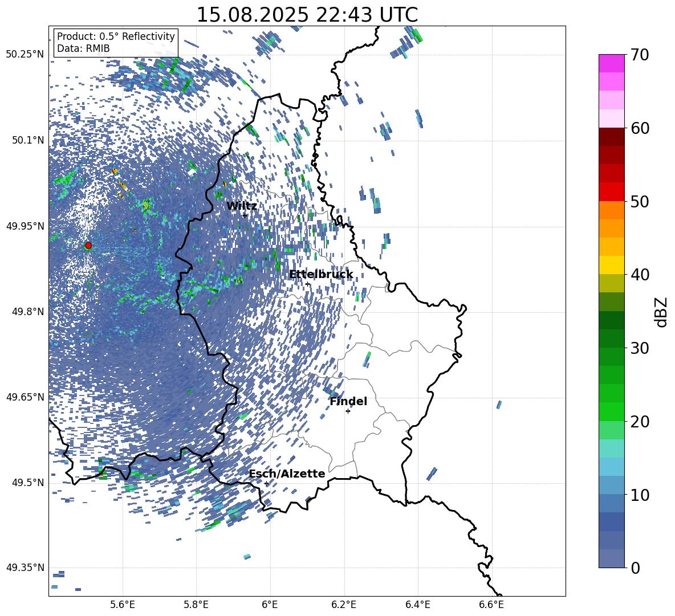Click the Wiltz location cross marker
Image resolution: width=675 pixels, height=616 pixels.
245,215
